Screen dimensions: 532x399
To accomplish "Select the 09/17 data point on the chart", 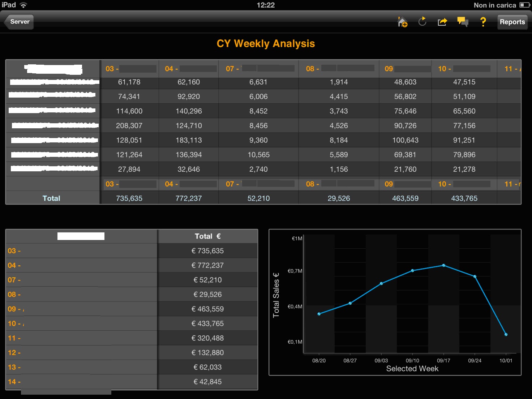I will (444, 266).
